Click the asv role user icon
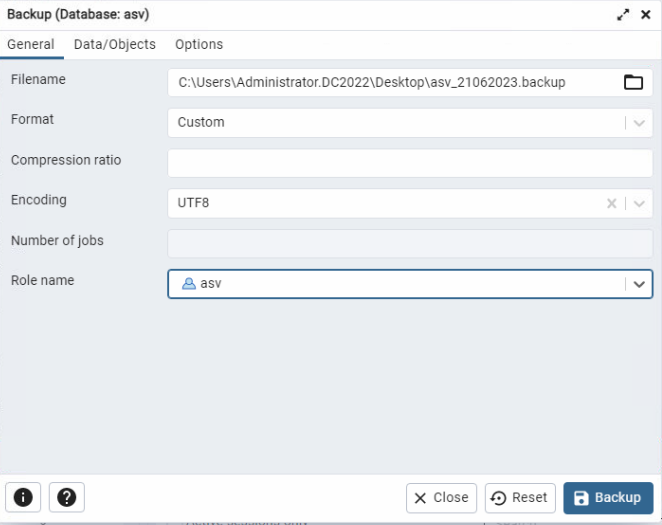 (x=188, y=284)
